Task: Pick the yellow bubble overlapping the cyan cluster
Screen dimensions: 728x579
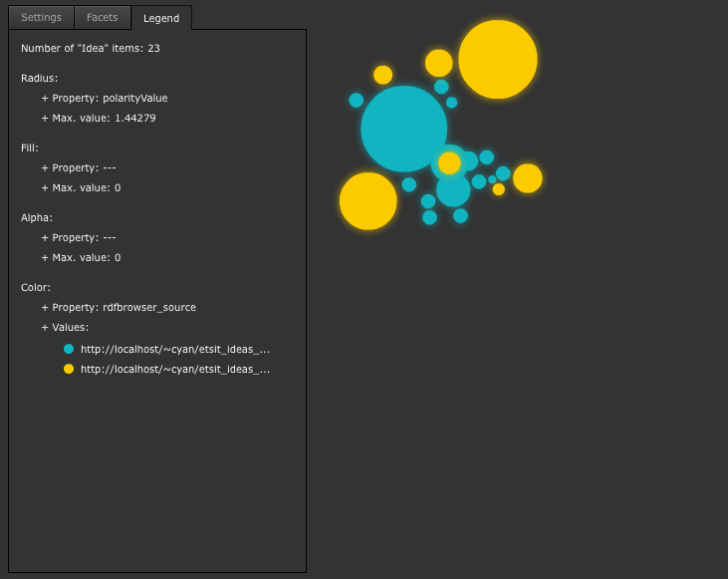Action: coord(449,163)
